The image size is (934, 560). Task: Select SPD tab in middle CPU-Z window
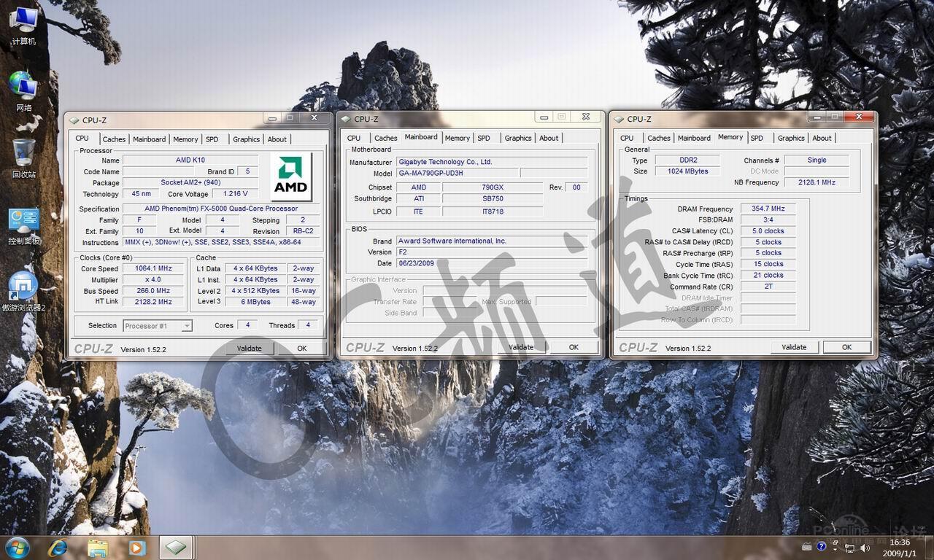[x=484, y=138]
